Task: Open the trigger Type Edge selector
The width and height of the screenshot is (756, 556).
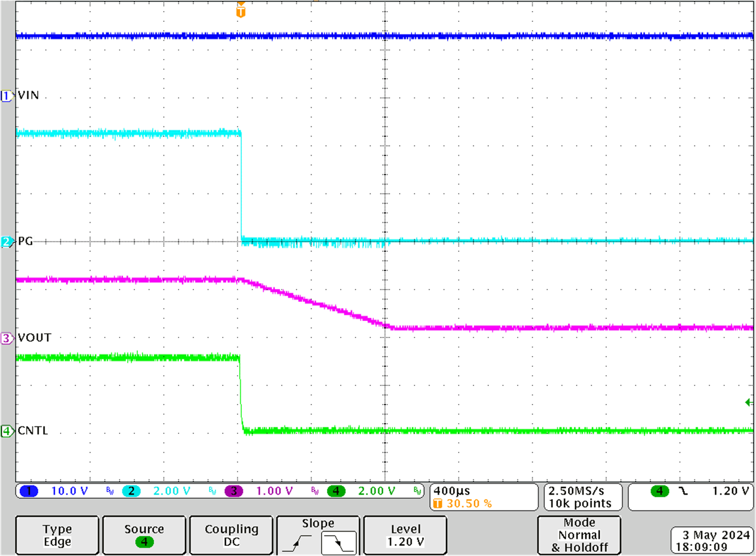Action: pyautogui.click(x=57, y=535)
